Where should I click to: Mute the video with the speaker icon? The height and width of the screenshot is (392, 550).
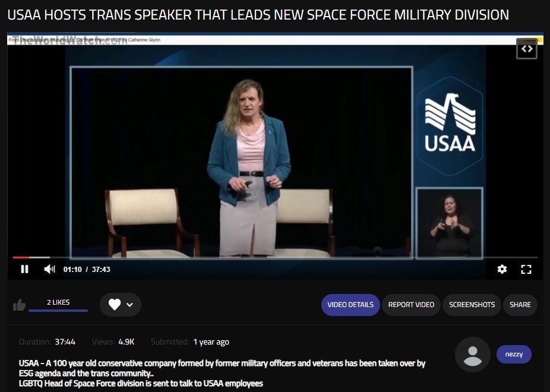[49, 269]
